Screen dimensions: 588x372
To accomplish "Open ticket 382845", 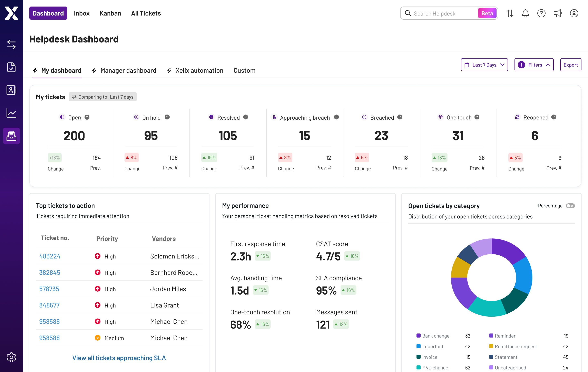I will 50,273.
